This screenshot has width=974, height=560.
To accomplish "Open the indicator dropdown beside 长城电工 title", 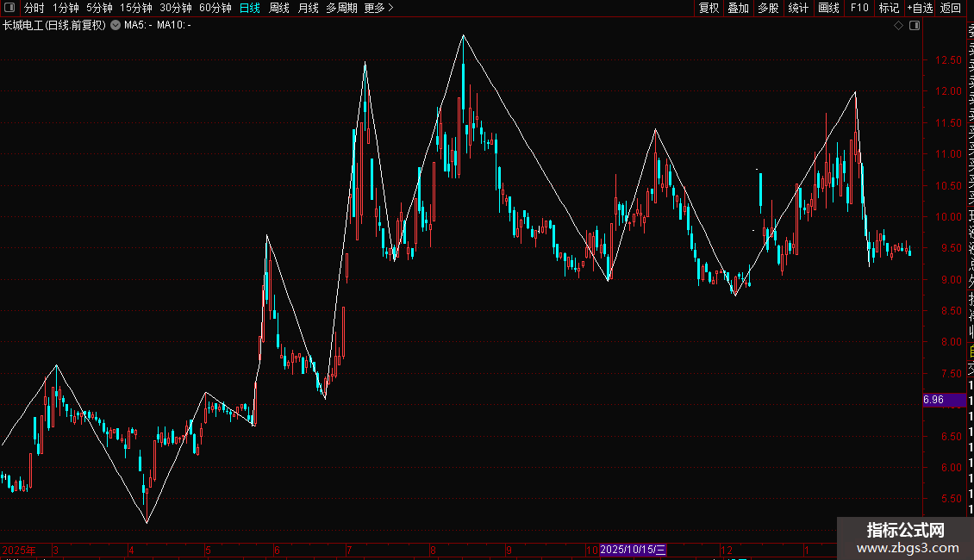I will click(x=116, y=25).
